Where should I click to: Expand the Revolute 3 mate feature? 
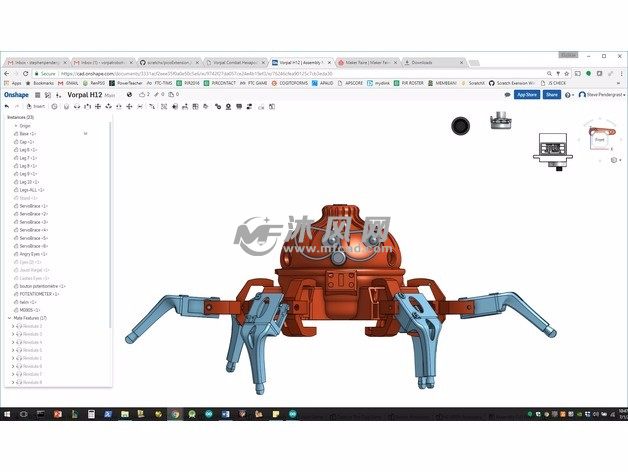coord(14,334)
